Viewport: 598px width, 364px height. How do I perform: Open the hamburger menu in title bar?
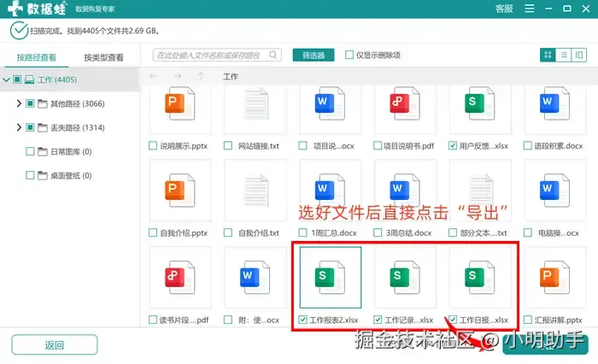point(530,9)
